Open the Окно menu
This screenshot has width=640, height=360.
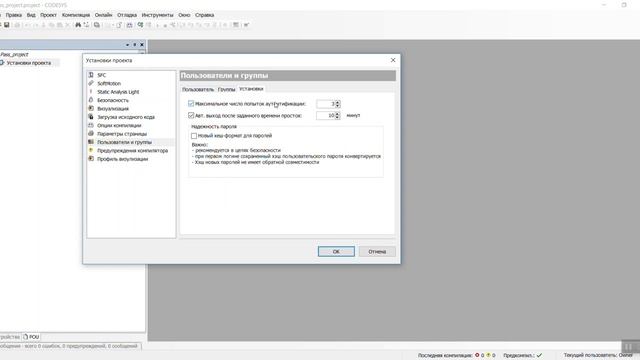(x=184, y=15)
